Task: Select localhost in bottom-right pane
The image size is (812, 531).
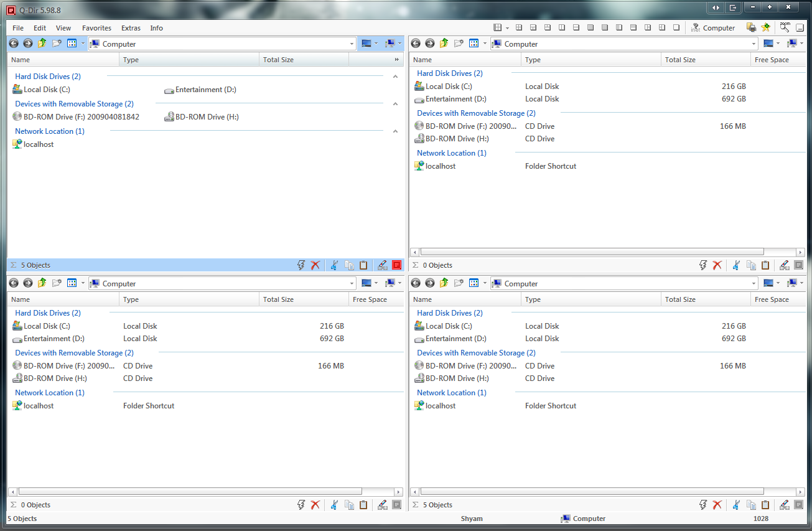Action: [x=435, y=406]
